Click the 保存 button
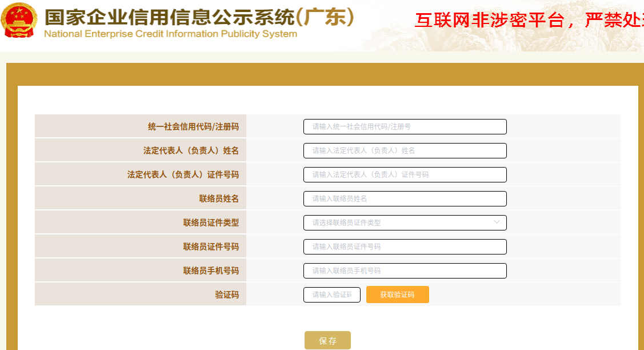The width and height of the screenshot is (644, 350). click(327, 341)
